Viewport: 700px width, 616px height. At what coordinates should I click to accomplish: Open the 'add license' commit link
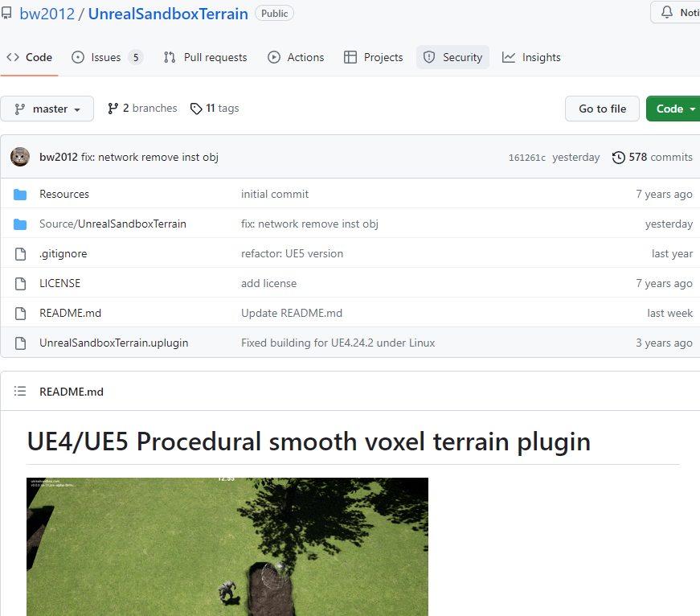pos(268,283)
